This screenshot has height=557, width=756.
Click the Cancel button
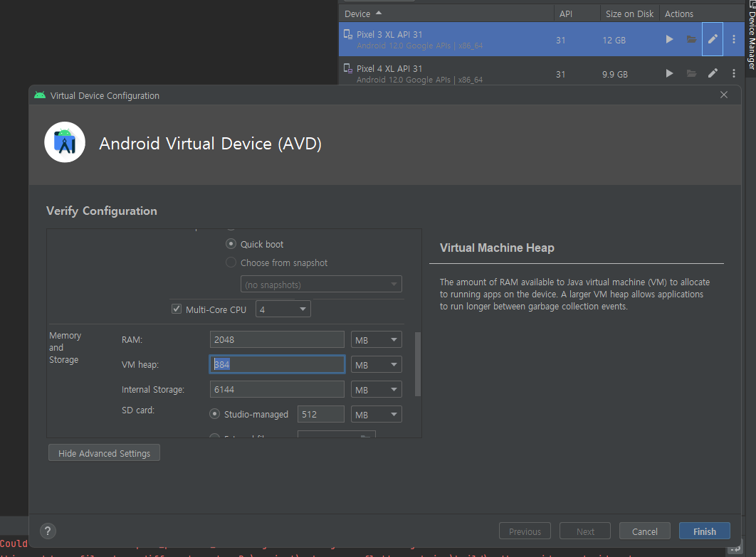click(645, 531)
